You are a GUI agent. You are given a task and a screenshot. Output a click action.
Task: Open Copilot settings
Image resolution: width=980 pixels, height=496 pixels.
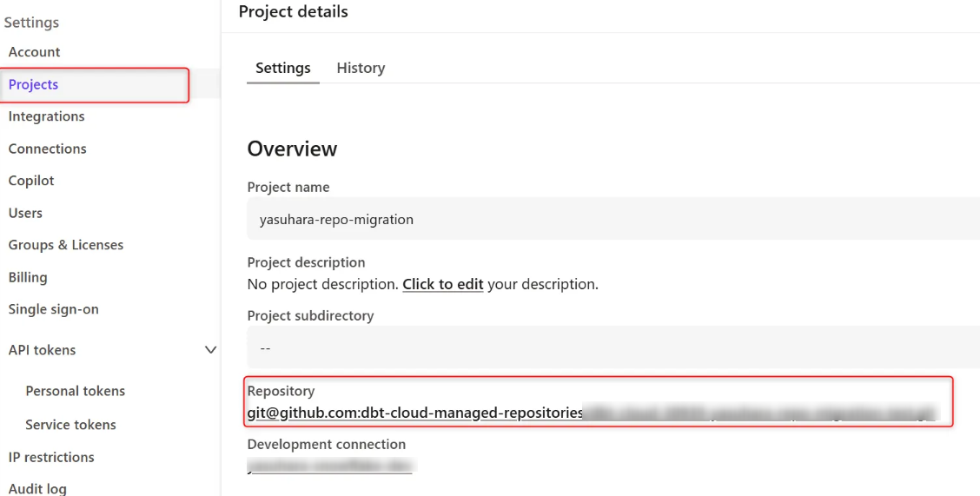[x=31, y=181]
